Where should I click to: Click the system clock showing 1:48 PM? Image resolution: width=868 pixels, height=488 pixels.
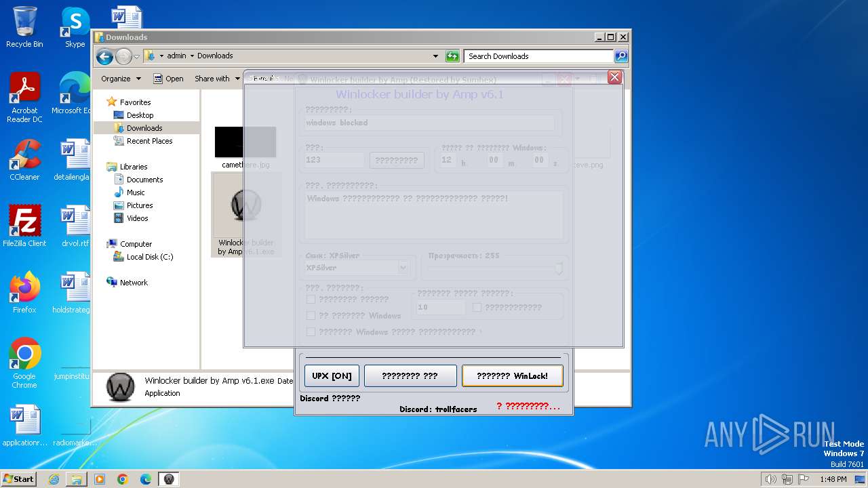click(833, 479)
